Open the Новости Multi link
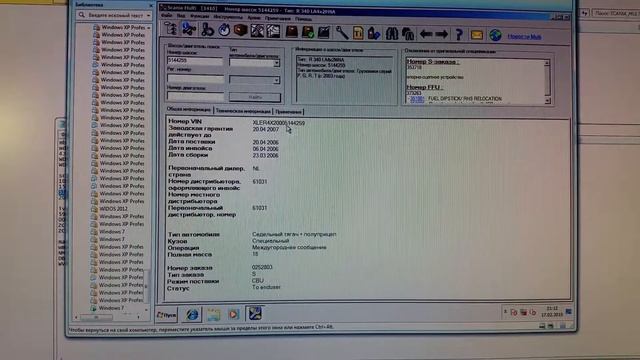 point(524,37)
